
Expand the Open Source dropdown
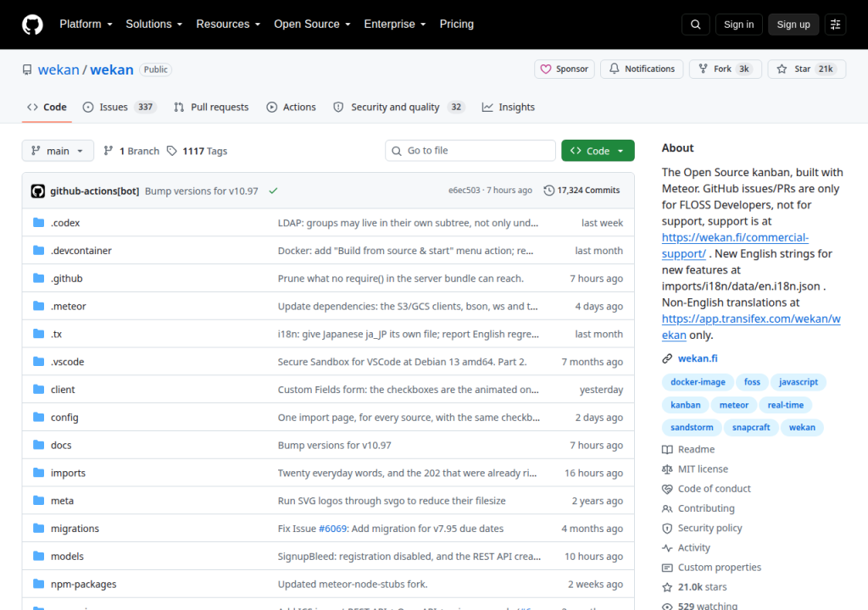tap(312, 25)
